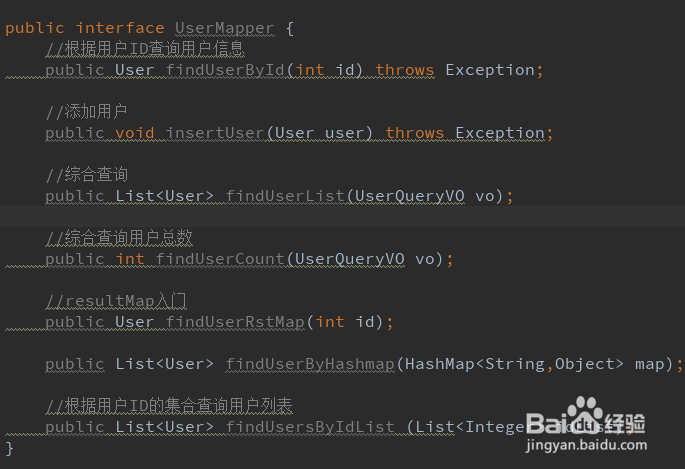
Task: Place cursor on findUserById method name
Action: [225, 70]
